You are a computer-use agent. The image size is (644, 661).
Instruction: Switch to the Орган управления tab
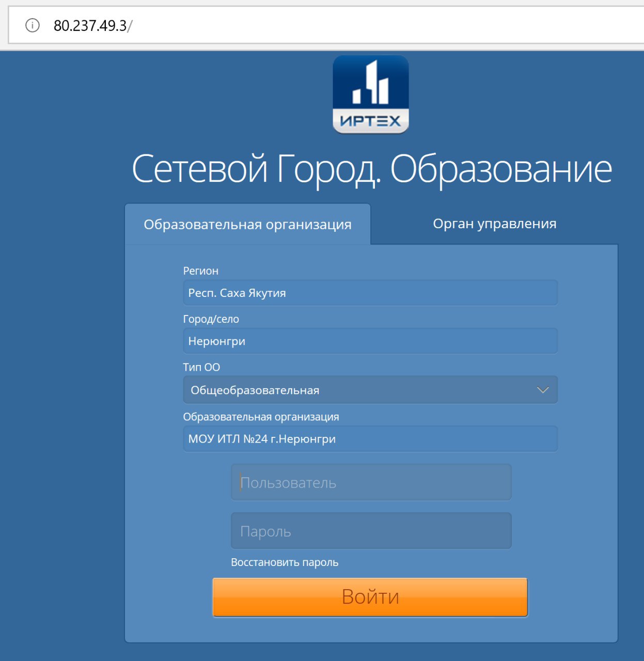click(x=495, y=224)
